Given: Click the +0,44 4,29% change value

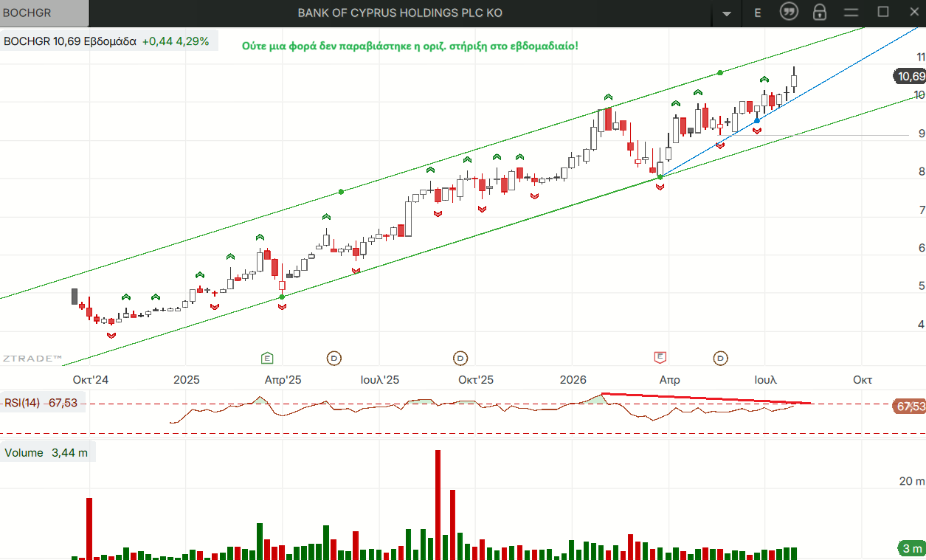Looking at the screenshot, I should pos(176,41).
